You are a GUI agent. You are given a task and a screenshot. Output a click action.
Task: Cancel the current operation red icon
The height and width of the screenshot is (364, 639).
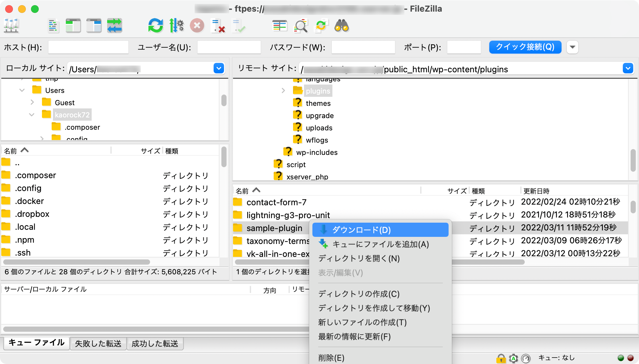(x=197, y=26)
